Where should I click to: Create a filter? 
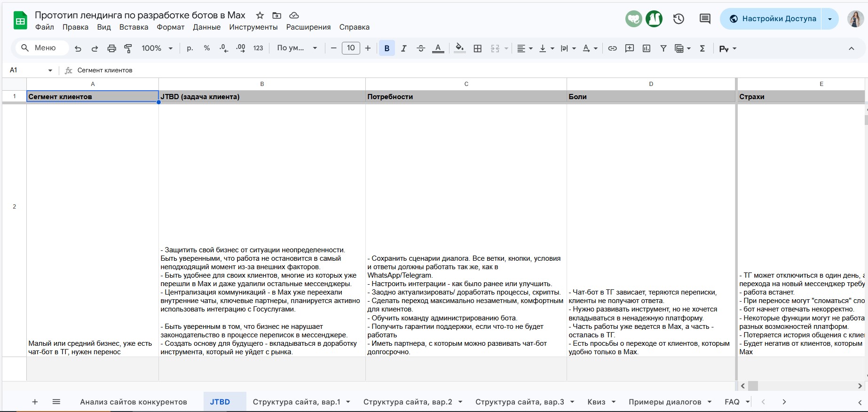coord(663,48)
